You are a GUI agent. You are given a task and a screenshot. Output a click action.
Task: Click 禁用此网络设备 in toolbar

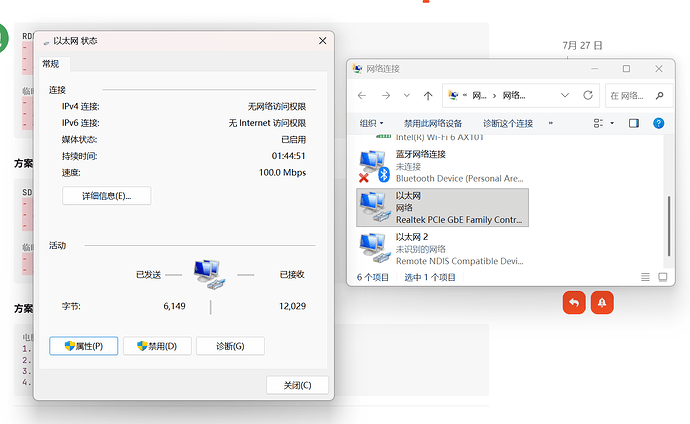tap(433, 124)
